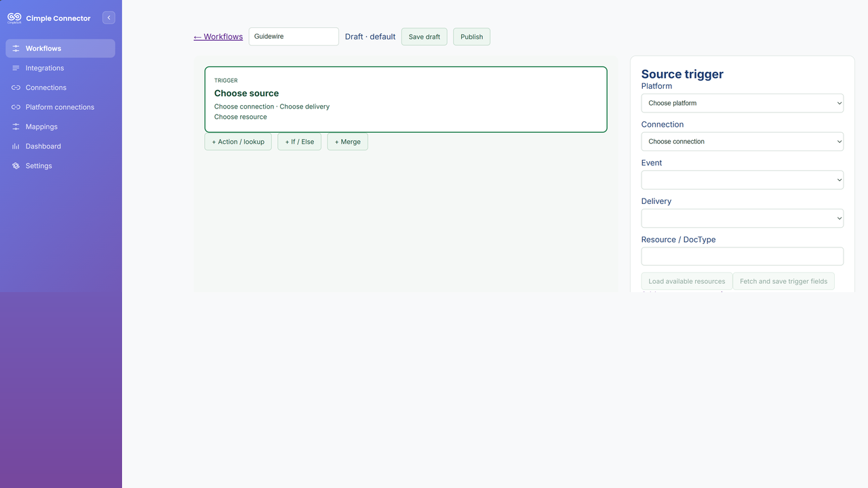Click the Platform connections link icon

pyautogui.click(x=16, y=107)
